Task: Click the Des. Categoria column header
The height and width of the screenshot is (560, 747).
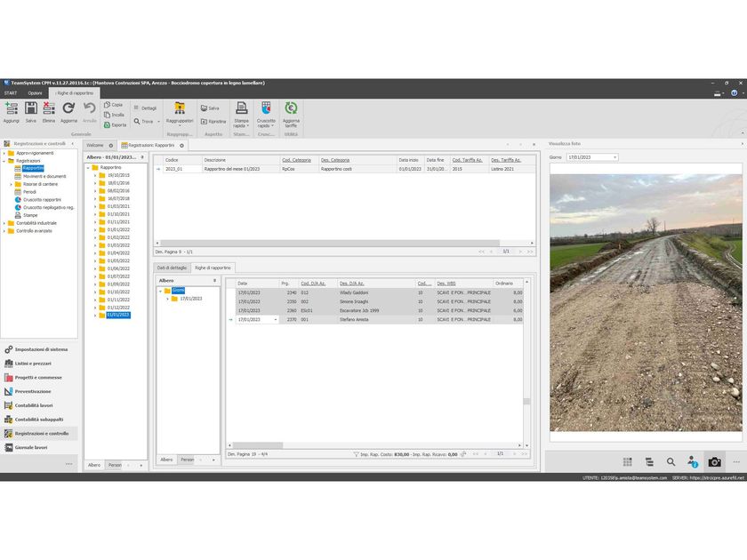Action: (x=335, y=160)
